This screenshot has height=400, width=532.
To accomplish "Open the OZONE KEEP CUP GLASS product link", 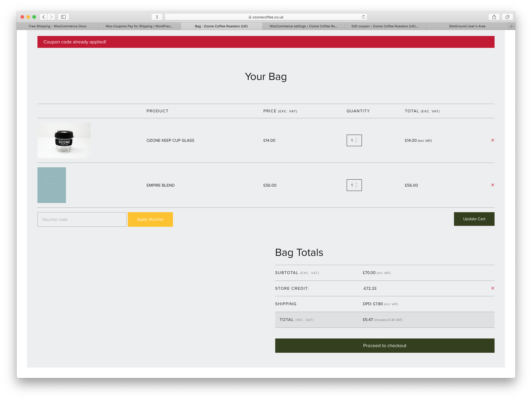I will click(x=170, y=140).
